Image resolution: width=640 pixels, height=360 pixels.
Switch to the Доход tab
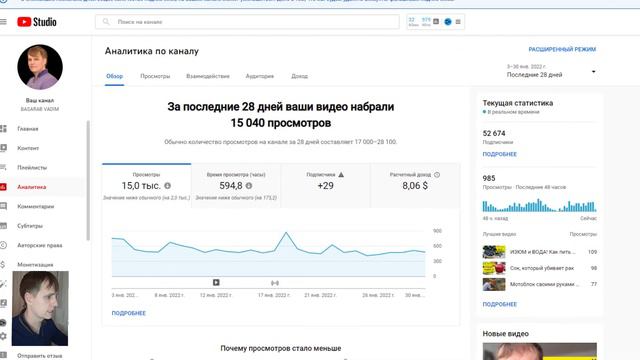click(299, 76)
